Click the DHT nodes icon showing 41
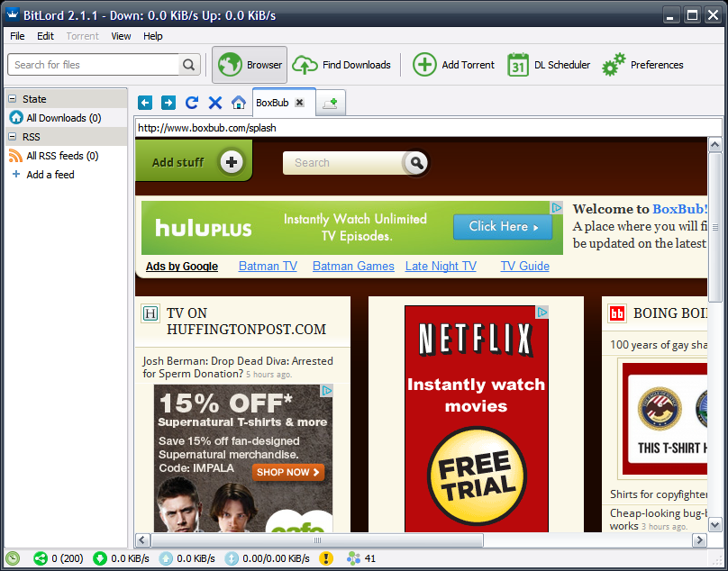 [354, 558]
